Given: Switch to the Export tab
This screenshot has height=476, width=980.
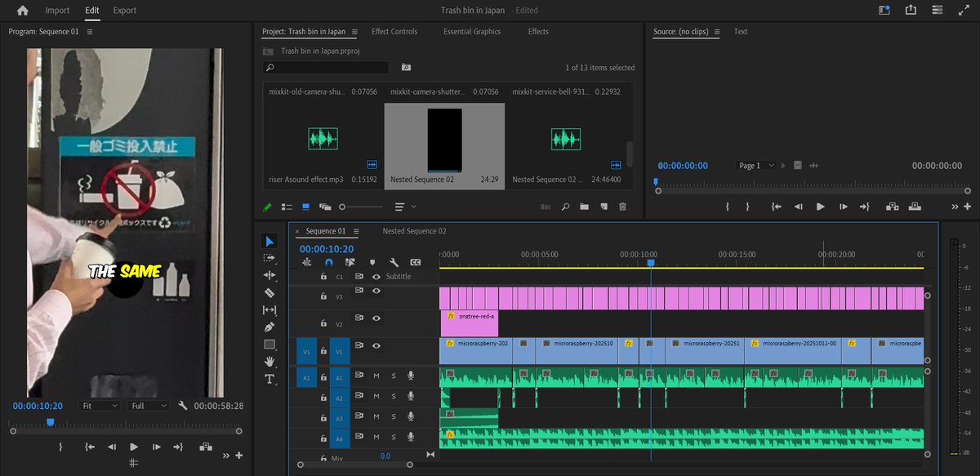Looking at the screenshot, I should click(x=125, y=11).
